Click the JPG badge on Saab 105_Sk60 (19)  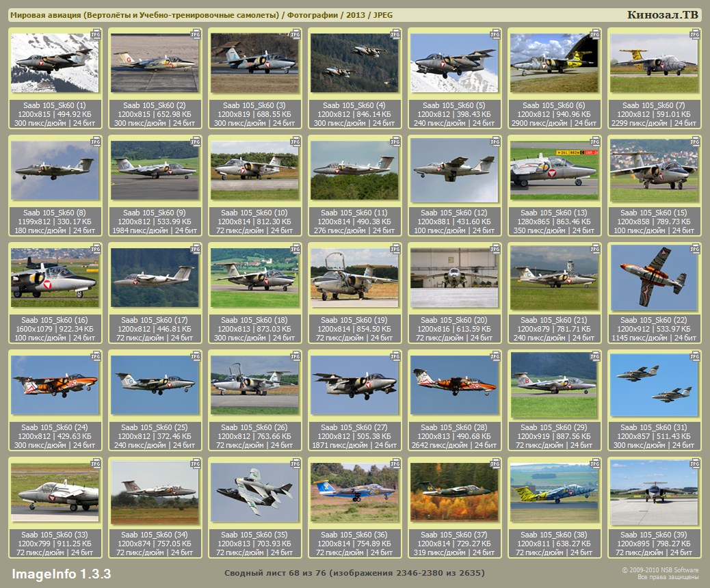[x=395, y=249]
